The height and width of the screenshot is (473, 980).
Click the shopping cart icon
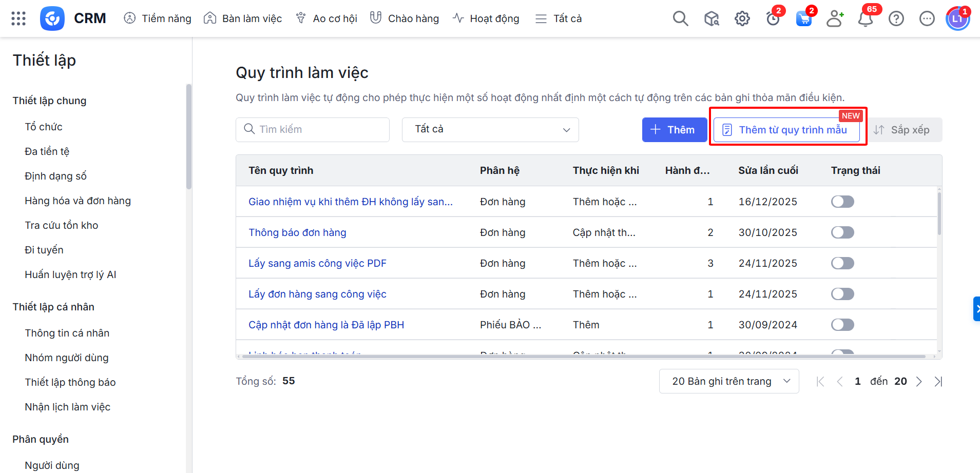(803, 19)
